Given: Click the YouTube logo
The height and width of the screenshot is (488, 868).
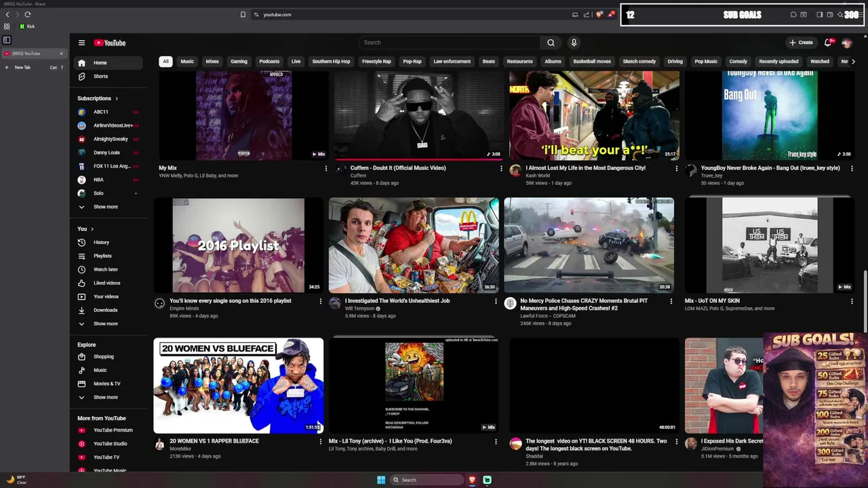Looking at the screenshot, I should tap(110, 43).
